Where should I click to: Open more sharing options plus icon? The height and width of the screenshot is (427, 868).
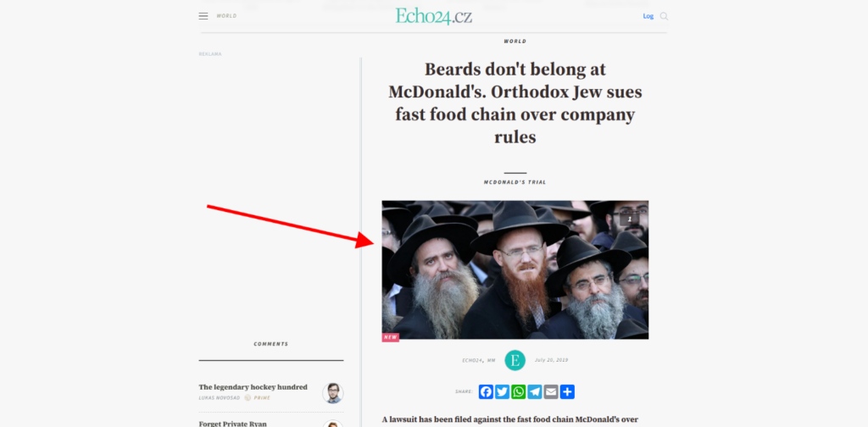pos(567,391)
